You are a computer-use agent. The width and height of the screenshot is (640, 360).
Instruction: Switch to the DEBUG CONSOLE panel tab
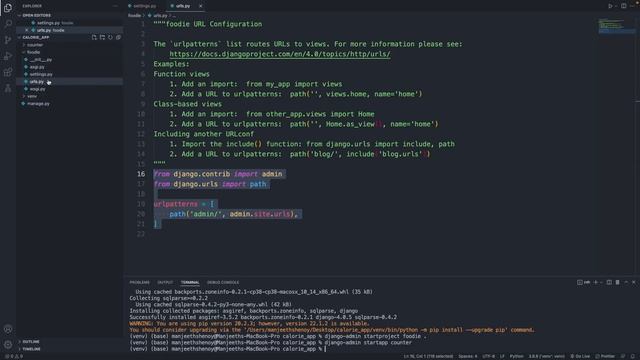(x=223, y=282)
